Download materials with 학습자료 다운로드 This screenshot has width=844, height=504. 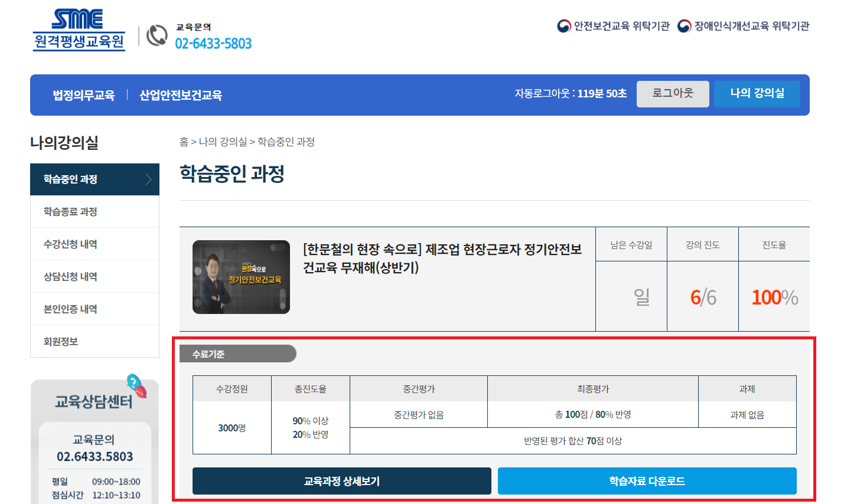(647, 481)
